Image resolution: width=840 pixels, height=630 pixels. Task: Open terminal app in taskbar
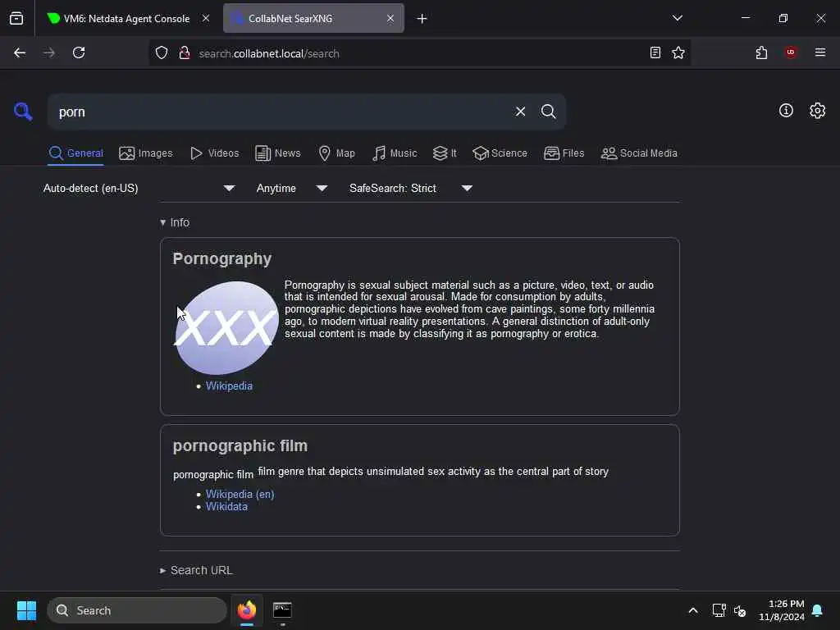pos(282,610)
